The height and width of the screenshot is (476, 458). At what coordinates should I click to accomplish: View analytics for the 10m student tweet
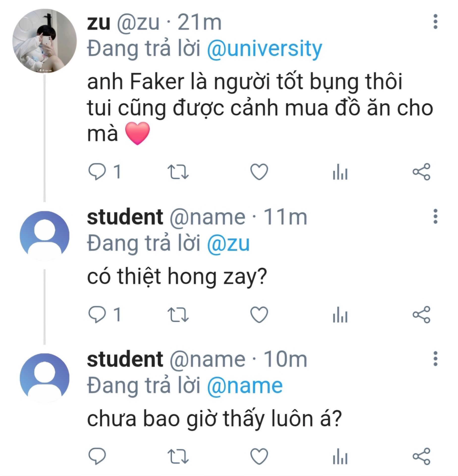(x=340, y=456)
